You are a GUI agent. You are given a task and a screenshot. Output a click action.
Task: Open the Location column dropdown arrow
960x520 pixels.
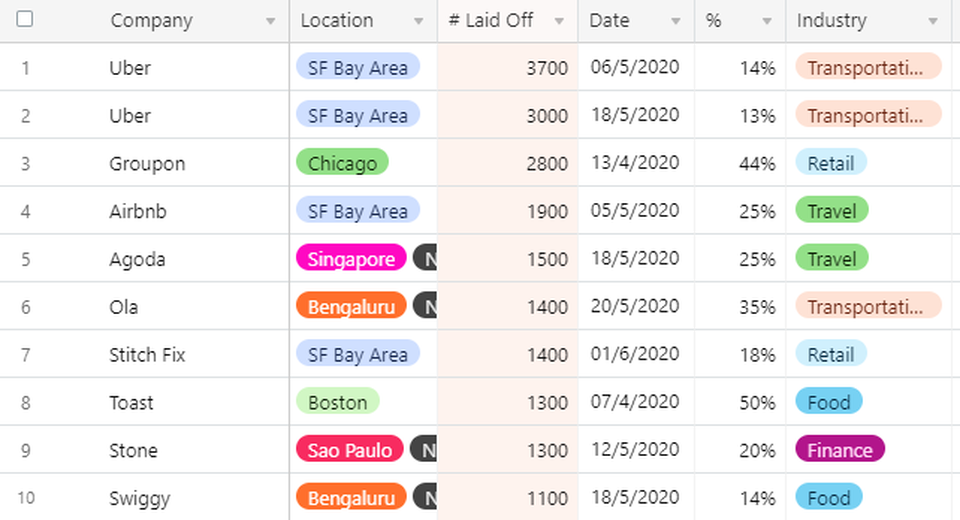coord(418,21)
